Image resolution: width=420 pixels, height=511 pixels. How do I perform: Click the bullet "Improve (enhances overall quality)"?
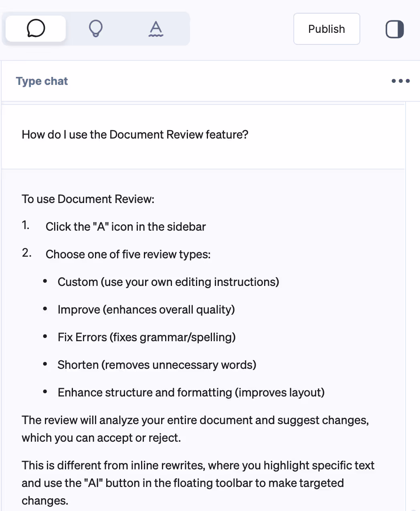[146, 310]
